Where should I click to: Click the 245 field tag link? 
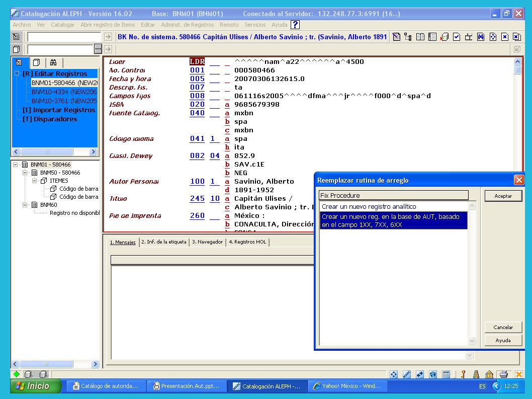(x=197, y=198)
